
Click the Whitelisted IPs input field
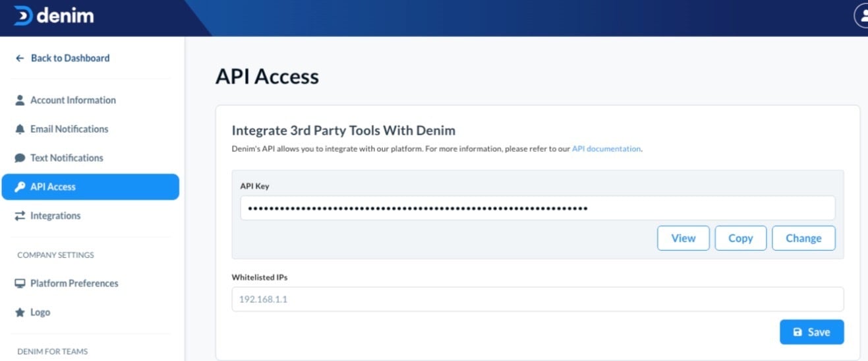pyautogui.click(x=537, y=299)
